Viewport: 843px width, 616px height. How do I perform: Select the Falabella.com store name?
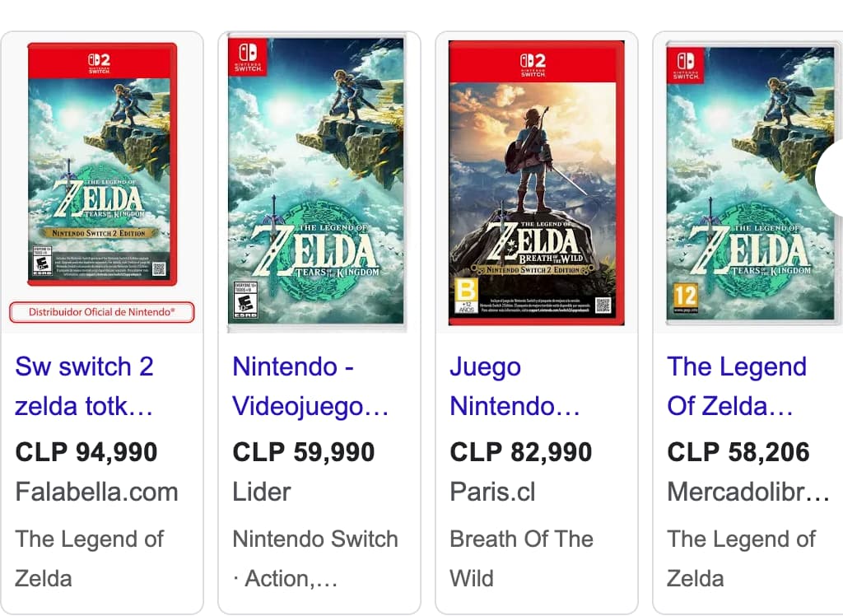96,492
